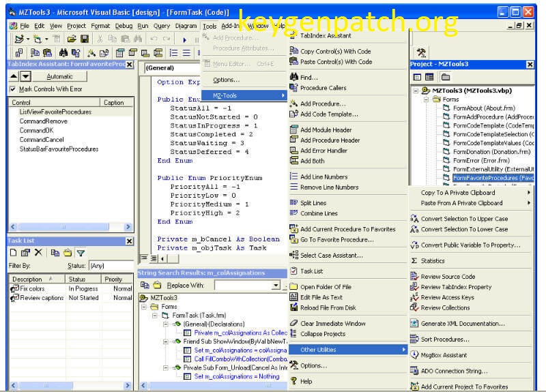Click Private m_colAssignations As Collection result
This screenshot has width=546, height=392.
tap(241, 333)
